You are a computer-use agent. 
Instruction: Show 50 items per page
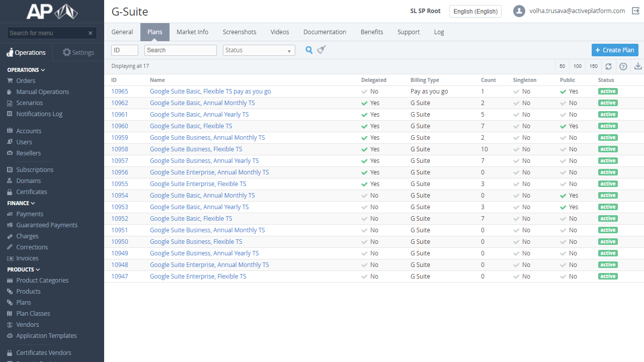pyautogui.click(x=562, y=66)
